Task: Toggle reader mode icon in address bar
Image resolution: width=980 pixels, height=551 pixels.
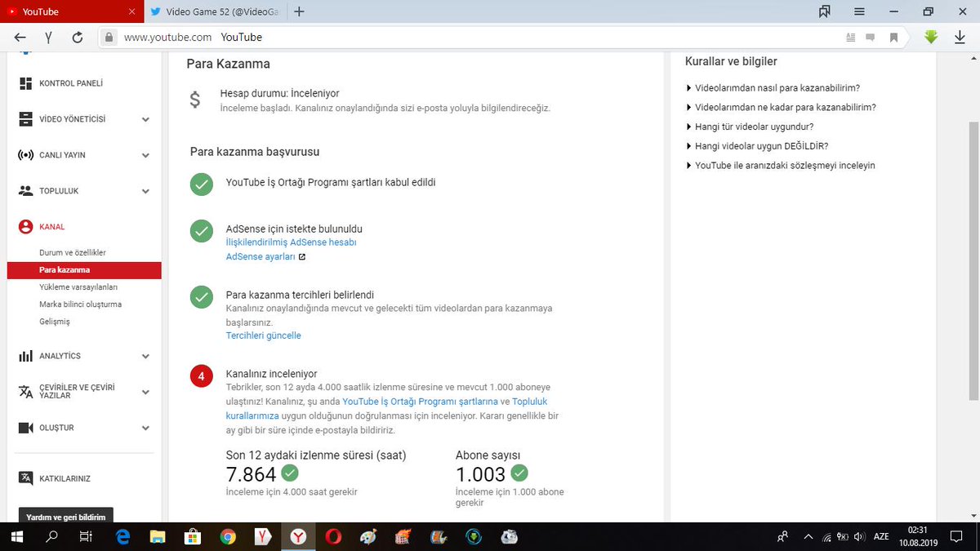Action: [851, 37]
